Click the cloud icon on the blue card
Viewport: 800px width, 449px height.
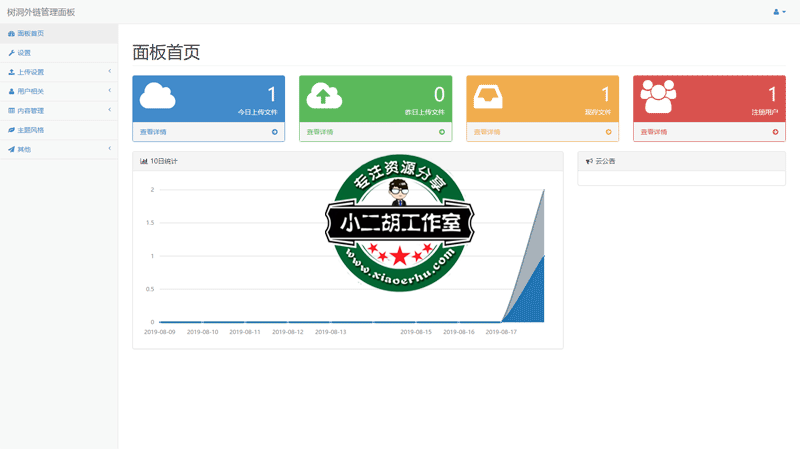(x=158, y=96)
